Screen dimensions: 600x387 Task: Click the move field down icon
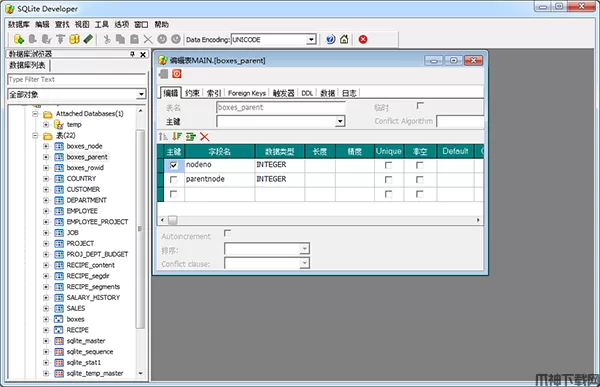[176, 136]
